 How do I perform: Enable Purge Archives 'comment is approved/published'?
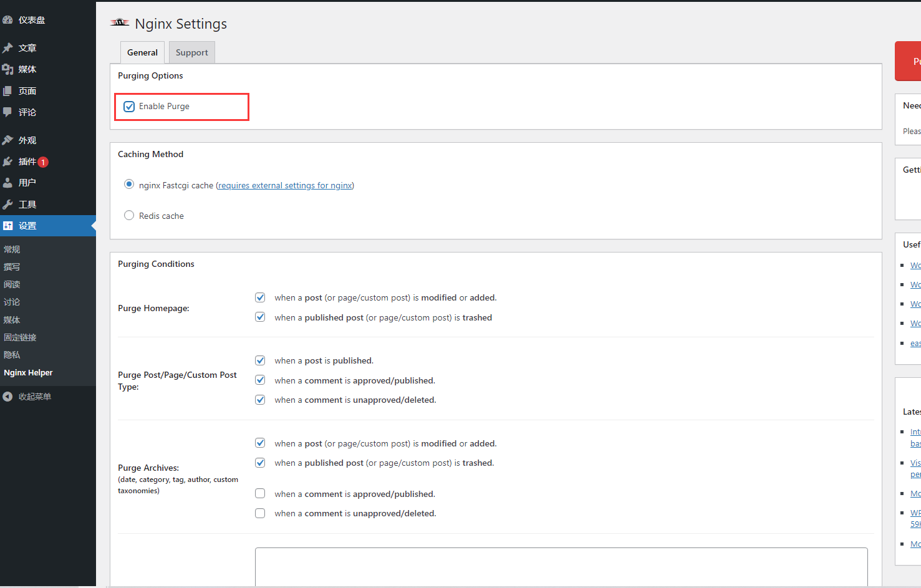[260, 493]
